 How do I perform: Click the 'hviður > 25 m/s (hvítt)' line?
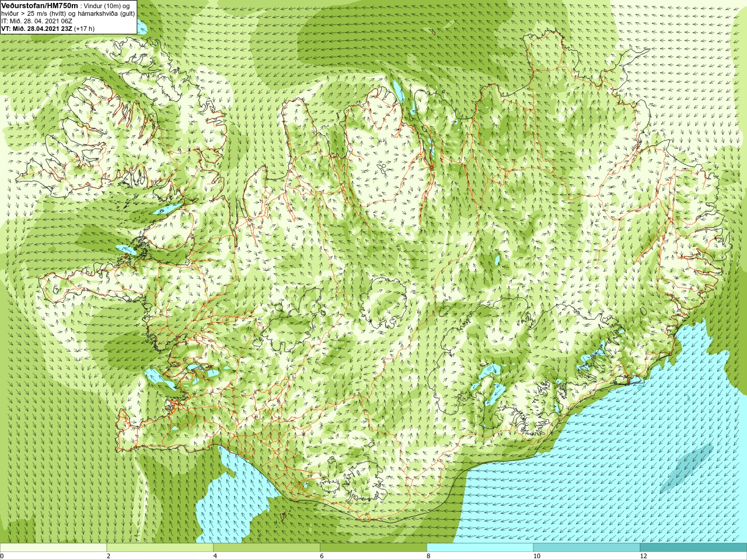click(68, 13)
